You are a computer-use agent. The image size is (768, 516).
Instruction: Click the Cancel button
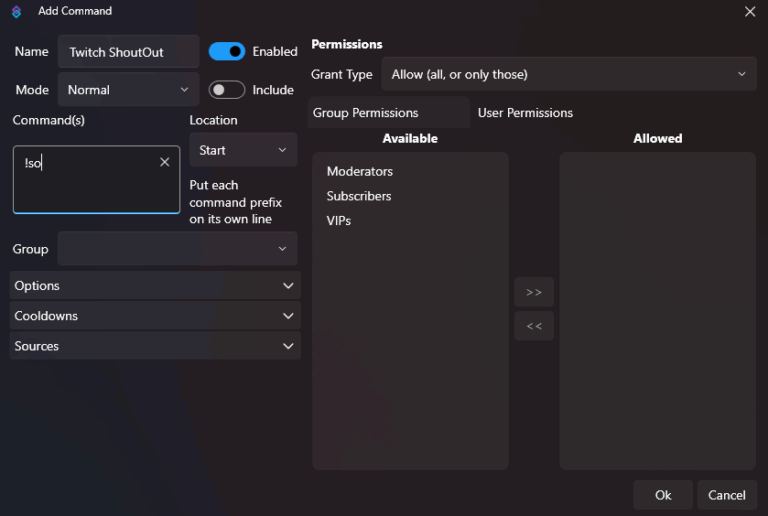point(727,495)
